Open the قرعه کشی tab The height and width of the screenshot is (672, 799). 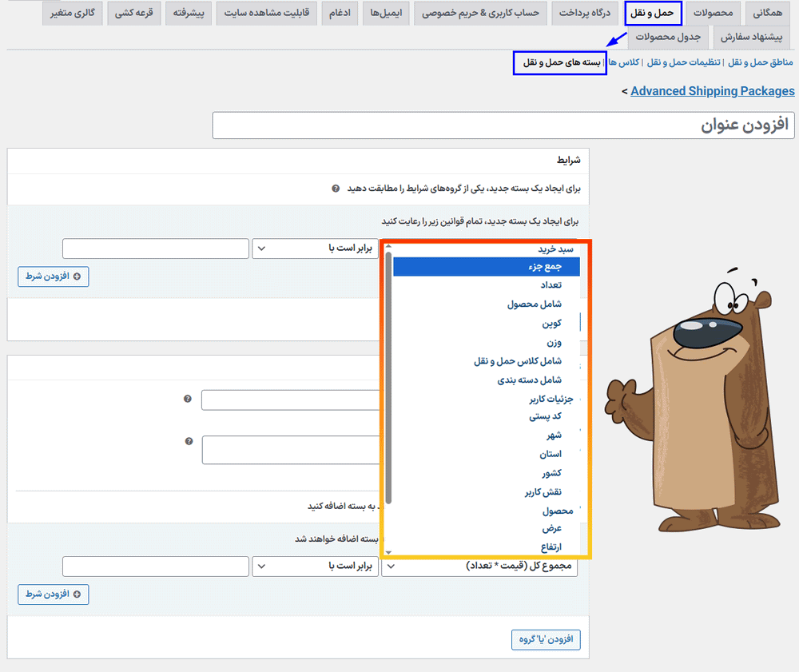[x=134, y=13]
